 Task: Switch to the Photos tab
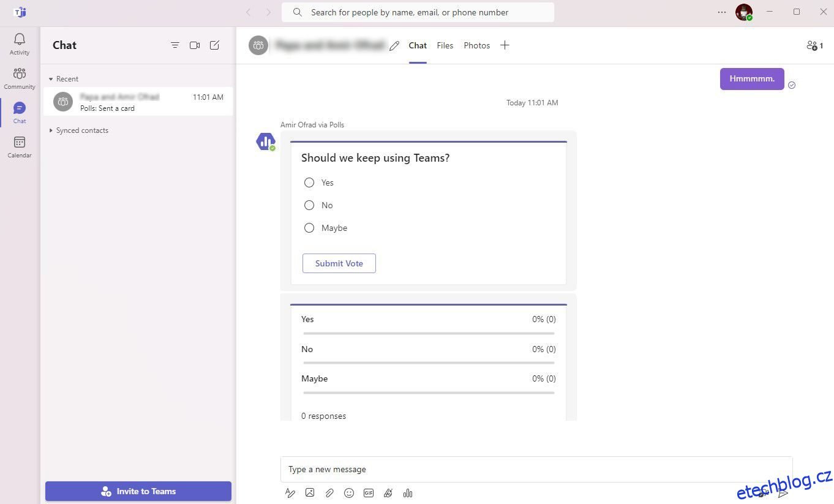[477, 45]
